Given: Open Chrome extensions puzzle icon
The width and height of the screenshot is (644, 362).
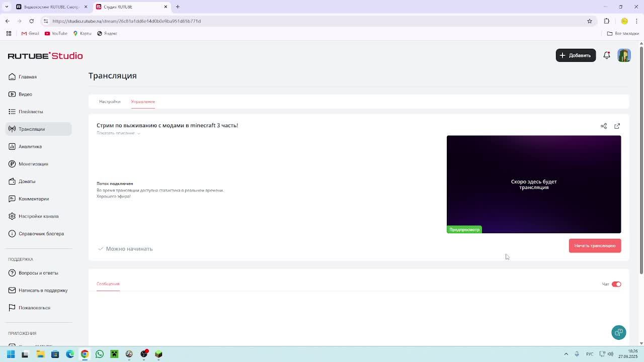Looking at the screenshot, I should (x=607, y=21).
